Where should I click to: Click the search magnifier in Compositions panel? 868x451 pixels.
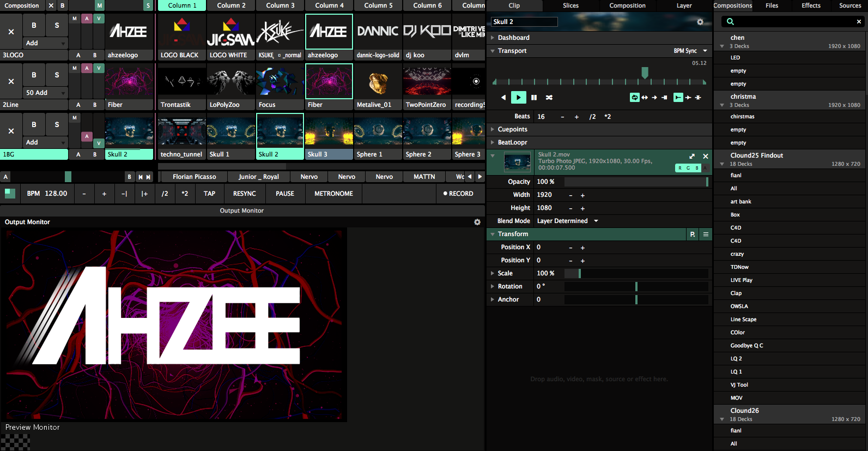[x=730, y=22]
